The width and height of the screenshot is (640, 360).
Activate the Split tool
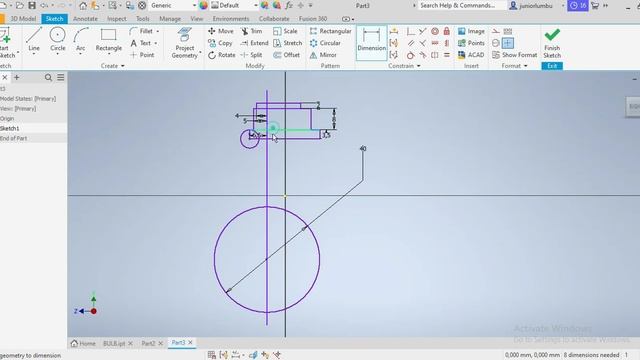click(x=251, y=55)
